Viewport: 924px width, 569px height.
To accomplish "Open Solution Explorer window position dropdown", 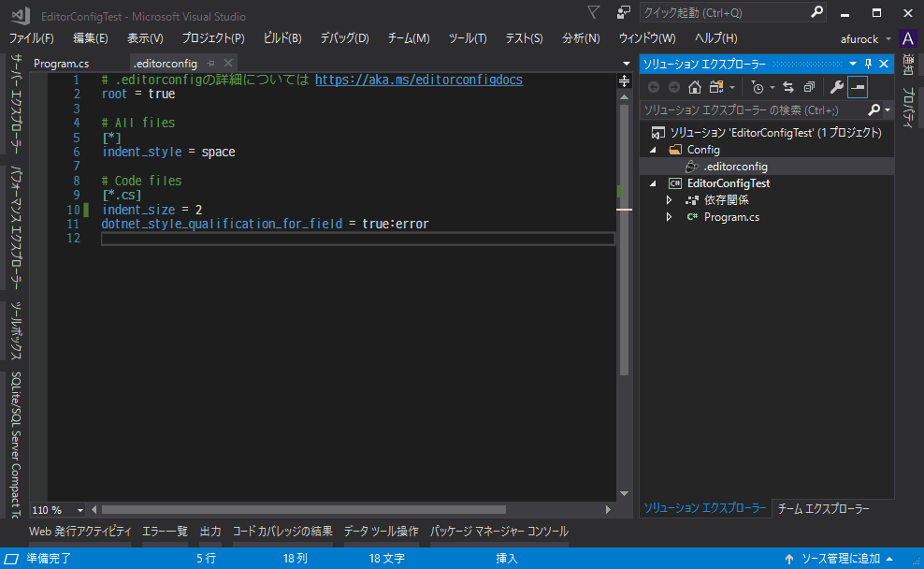I will coord(853,64).
